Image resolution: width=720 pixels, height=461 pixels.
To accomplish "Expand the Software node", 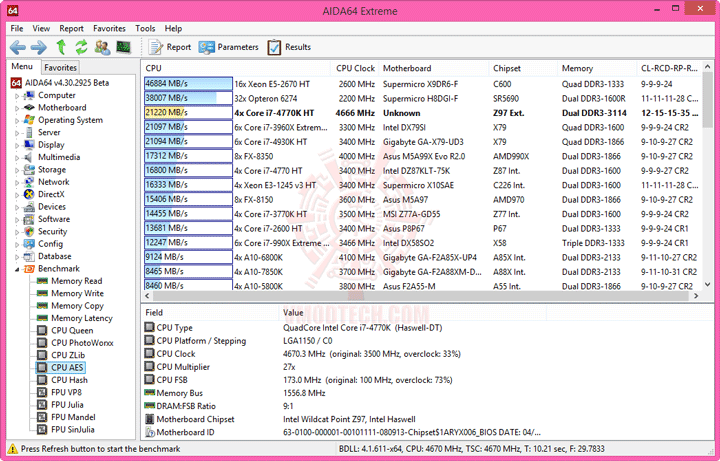I will (x=17, y=220).
